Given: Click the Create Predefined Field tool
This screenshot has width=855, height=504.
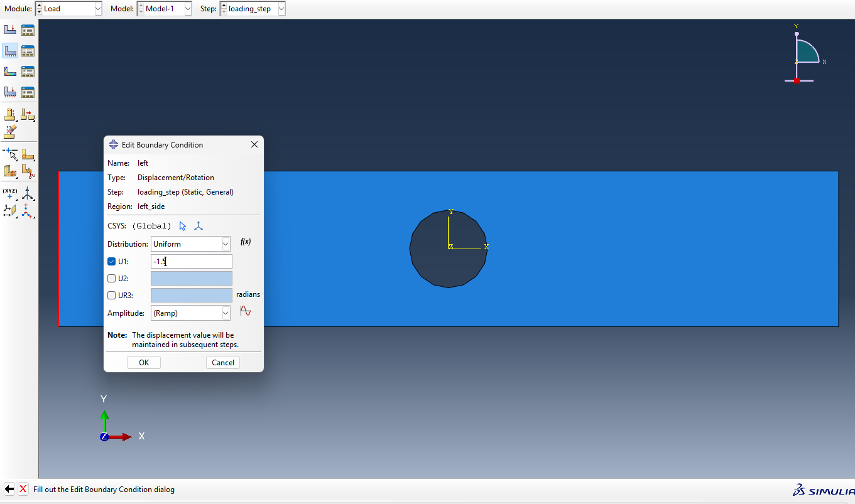Looking at the screenshot, I should point(10,72).
